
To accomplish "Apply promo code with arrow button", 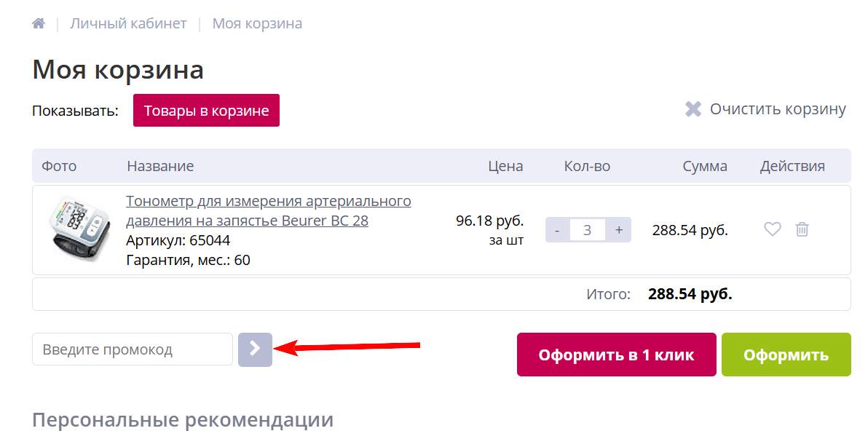I will [x=255, y=349].
